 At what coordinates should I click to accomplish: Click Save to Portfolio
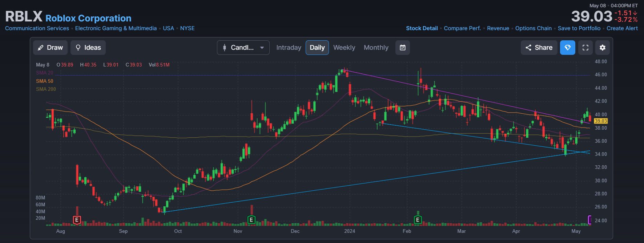click(x=579, y=28)
